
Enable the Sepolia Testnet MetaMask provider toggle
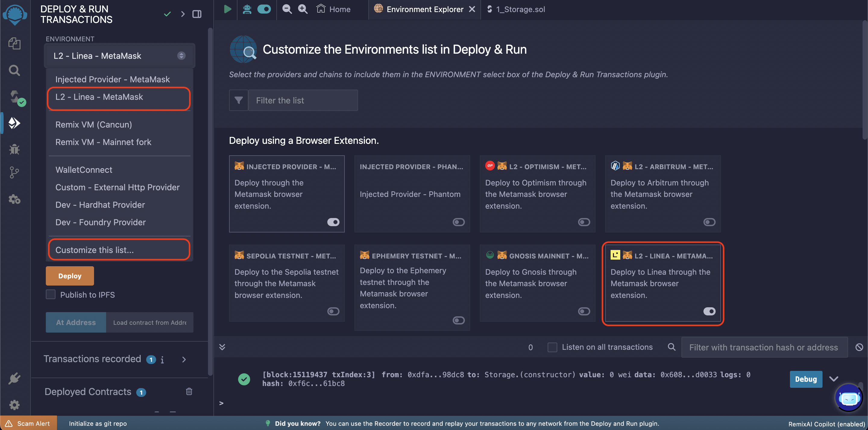(x=333, y=311)
